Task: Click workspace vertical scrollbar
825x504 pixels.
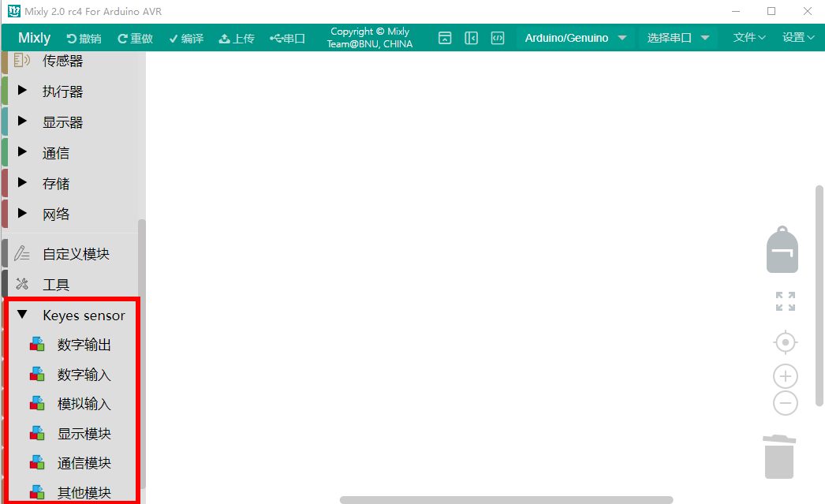Action: [x=819, y=296]
